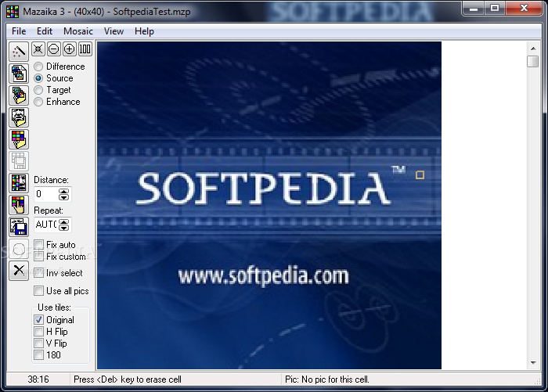Image resolution: width=548 pixels, height=392 pixels.
Task: Enable the Fix custom checkbox
Action: click(39, 257)
